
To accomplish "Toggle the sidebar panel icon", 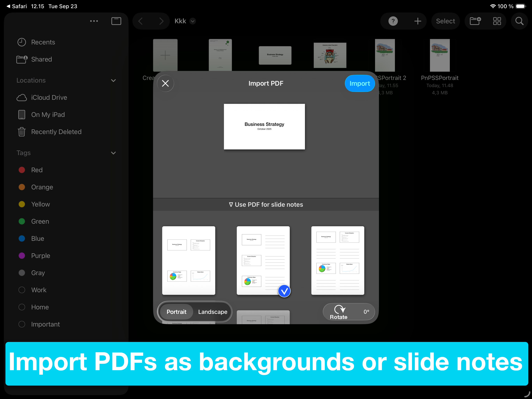I will [116, 21].
